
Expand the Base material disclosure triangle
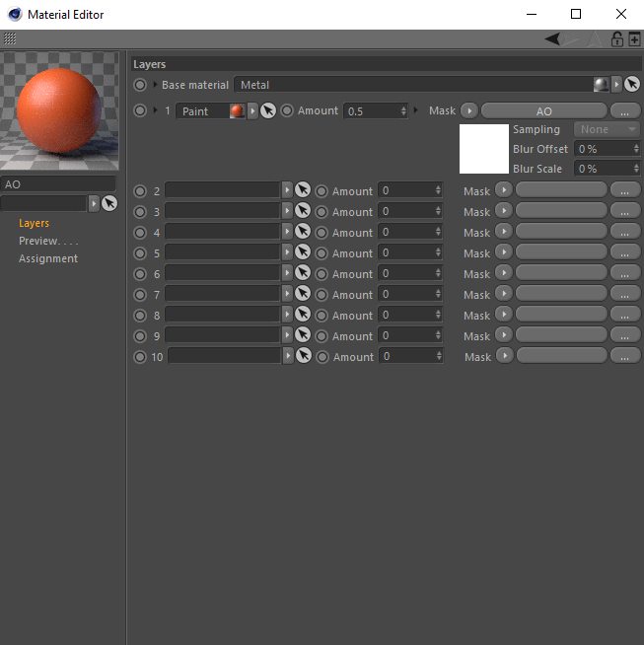tap(155, 85)
